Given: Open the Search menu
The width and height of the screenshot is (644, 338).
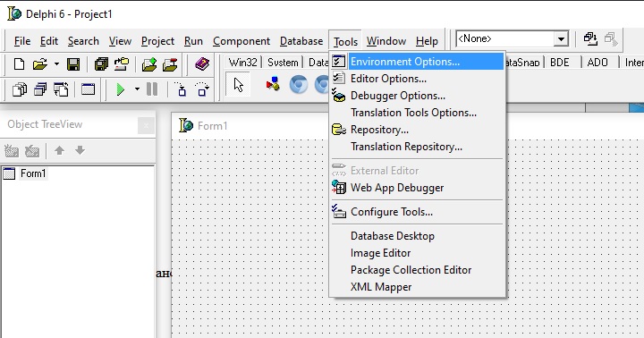Looking at the screenshot, I should click(83, 41).
